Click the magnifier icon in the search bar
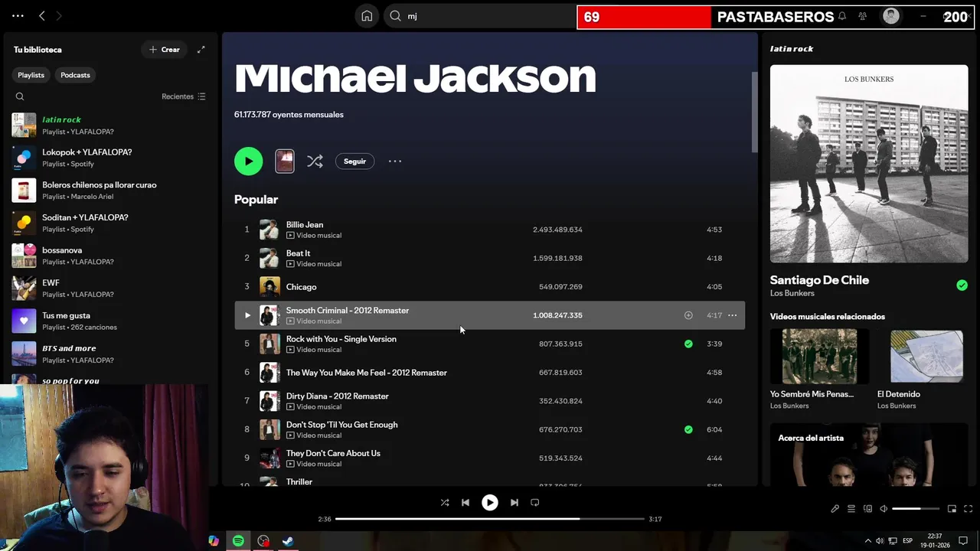The width and height of the screenshot is (980, 551). pos(395,16)
